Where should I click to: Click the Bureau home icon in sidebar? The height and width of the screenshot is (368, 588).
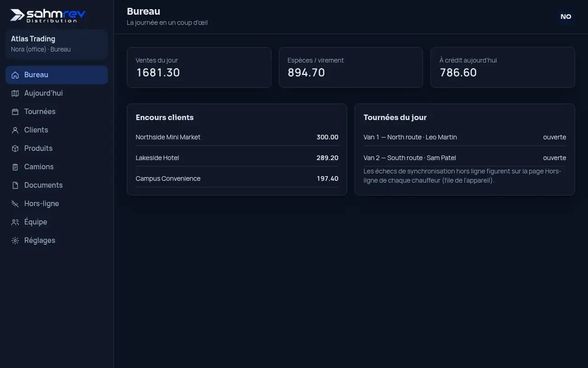pos(15,75)
